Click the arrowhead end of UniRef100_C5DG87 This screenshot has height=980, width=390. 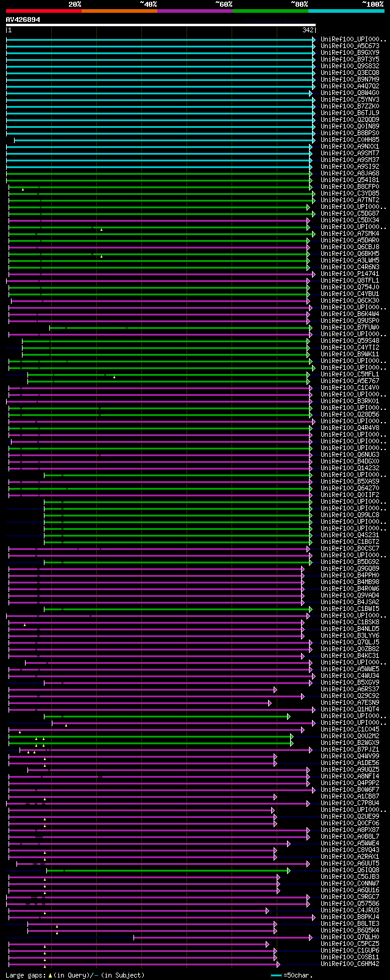[314, 213]
